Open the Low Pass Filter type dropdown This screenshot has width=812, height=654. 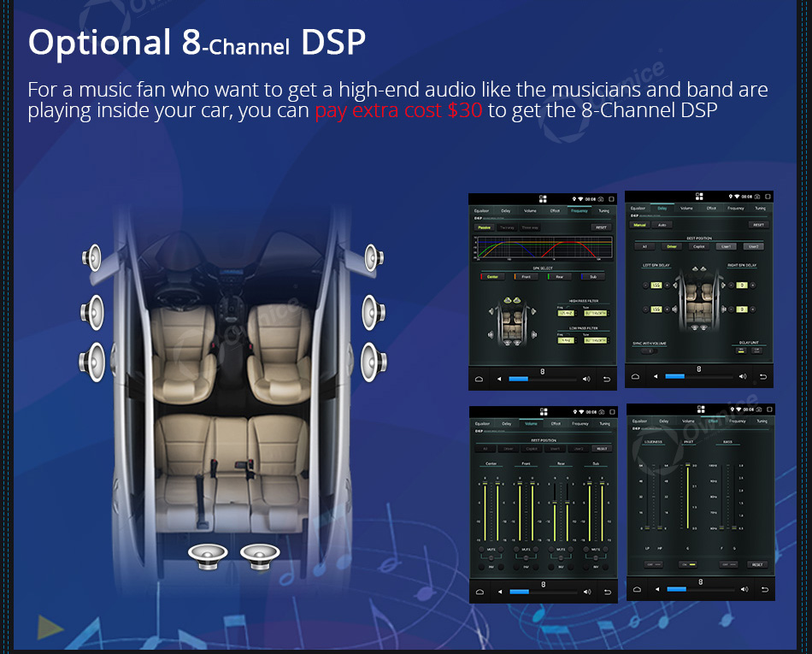[596, 341]
